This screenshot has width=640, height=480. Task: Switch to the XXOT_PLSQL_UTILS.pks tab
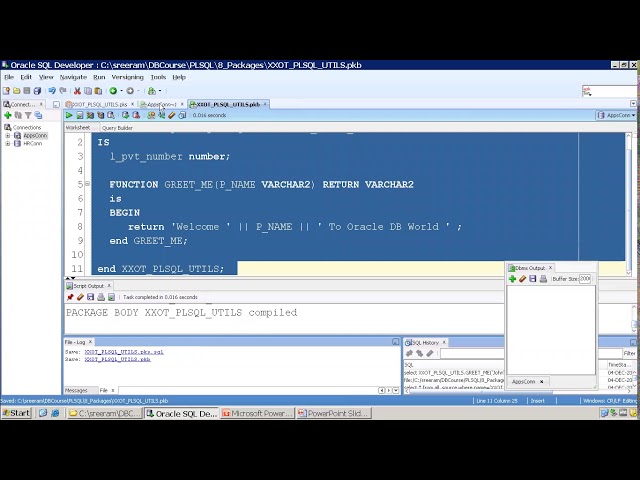click(99, 104)
